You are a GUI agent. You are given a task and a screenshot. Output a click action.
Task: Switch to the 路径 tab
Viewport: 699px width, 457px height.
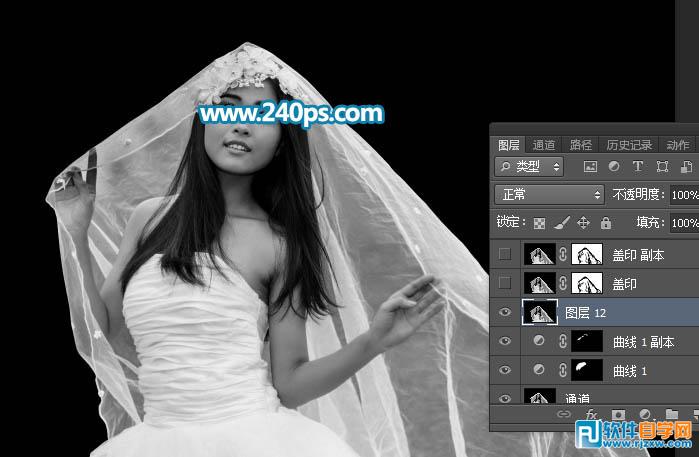pyautogui.click(x=581, y=145)
